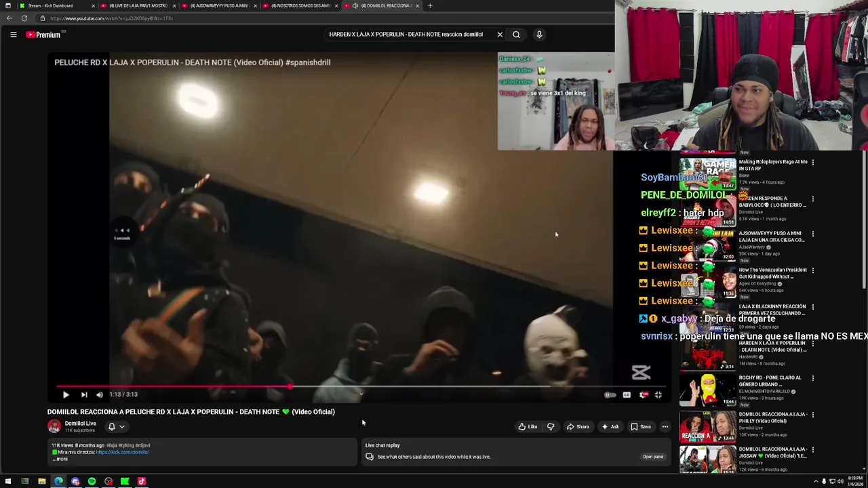This screenshot has width=868, height=488.
Task: Toggle autoplay switch in the player
Action: point(610,394)
